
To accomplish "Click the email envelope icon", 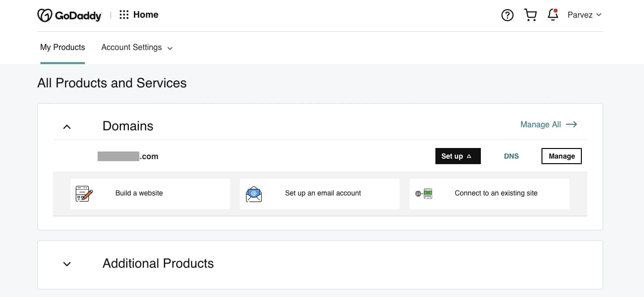I will tap(254, 194).
